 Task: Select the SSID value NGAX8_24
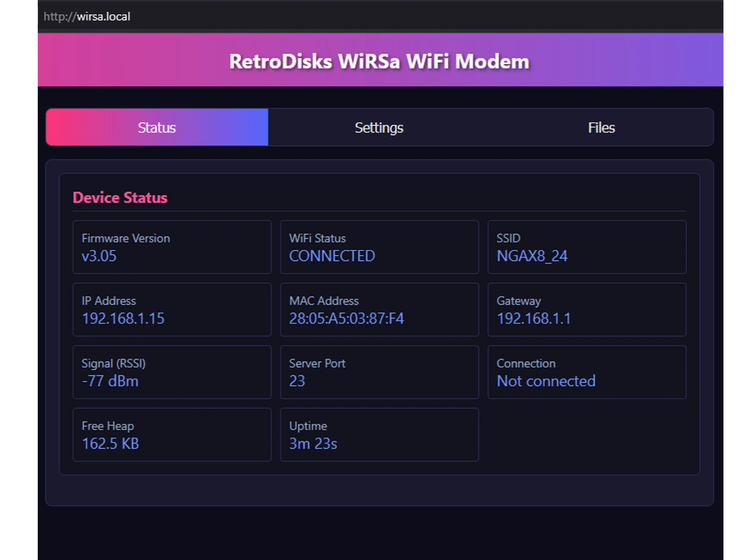pos(532,256)
